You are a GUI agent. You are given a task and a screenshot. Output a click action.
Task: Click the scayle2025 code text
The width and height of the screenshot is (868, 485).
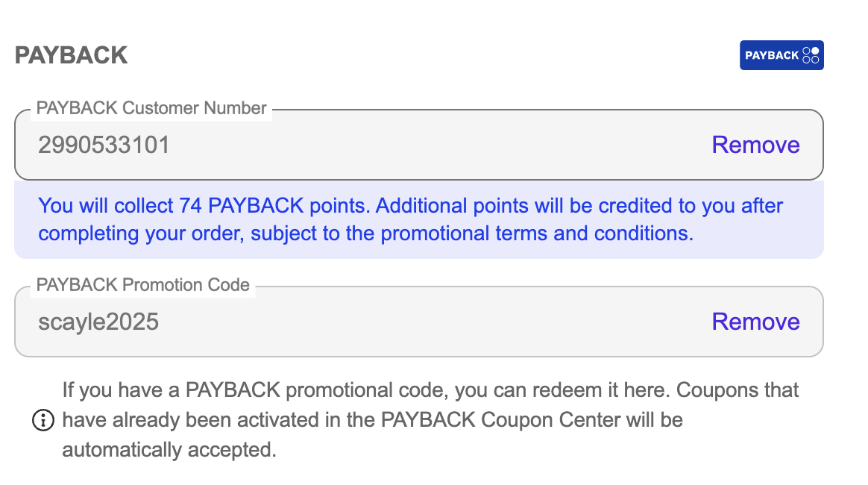point(98,322)
